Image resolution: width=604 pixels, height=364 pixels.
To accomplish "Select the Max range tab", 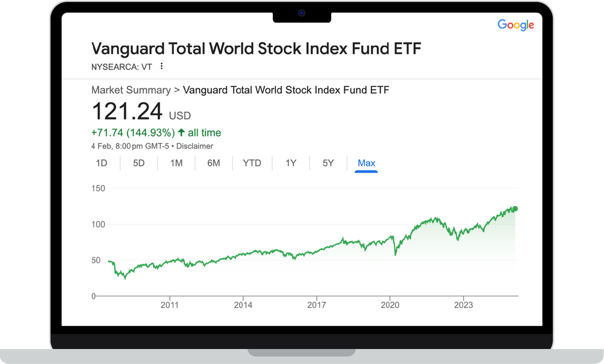I will [x=366, y=163].
